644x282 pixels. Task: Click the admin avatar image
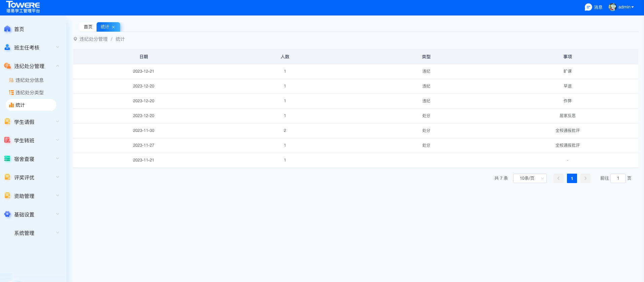612,7
